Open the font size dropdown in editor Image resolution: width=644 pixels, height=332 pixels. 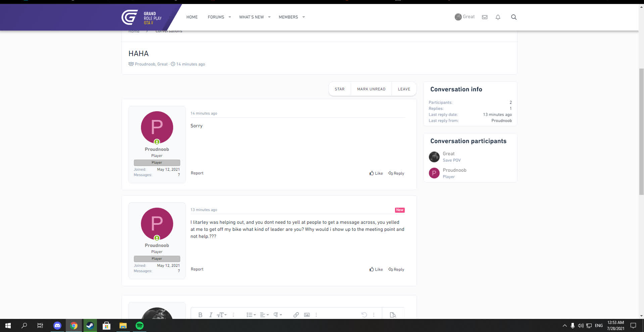point(221,315)
